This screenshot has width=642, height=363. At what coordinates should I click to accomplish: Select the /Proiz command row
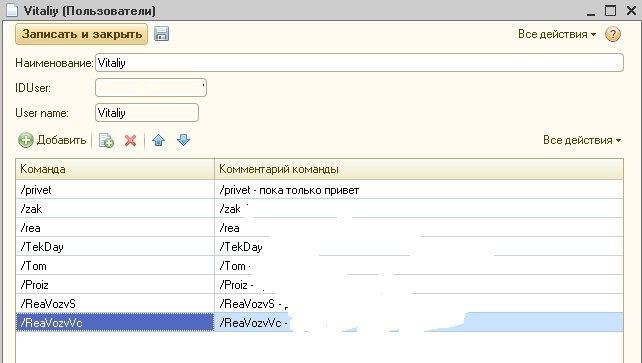(x=319, y=285)
